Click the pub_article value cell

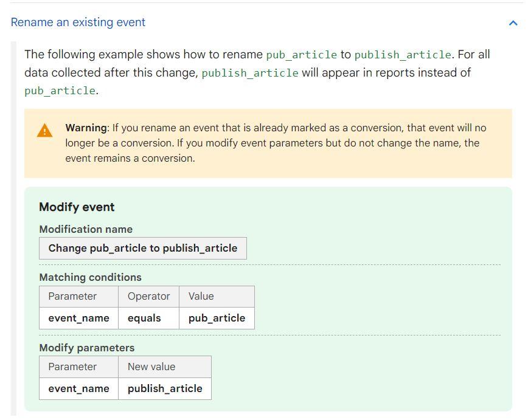(217, 318)
